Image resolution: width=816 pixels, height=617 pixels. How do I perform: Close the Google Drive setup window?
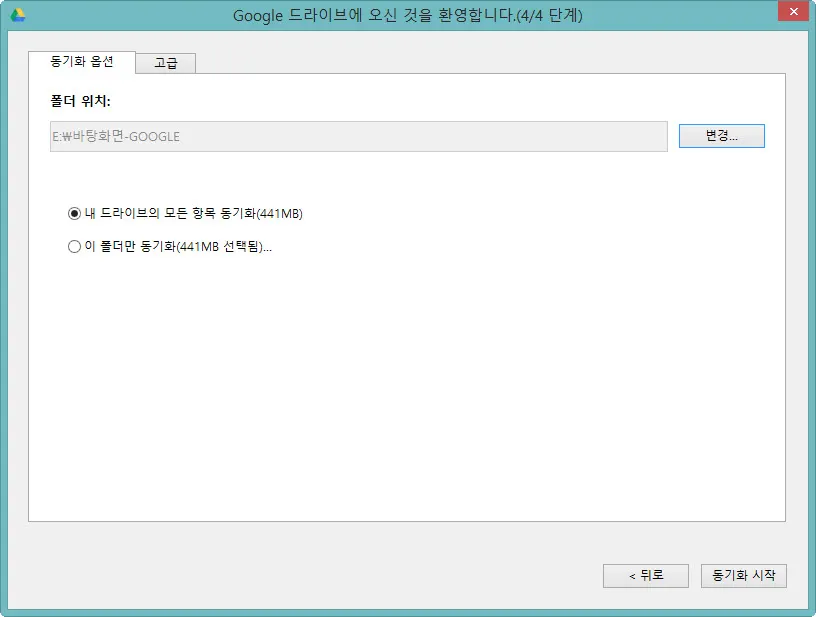point(794,11)
